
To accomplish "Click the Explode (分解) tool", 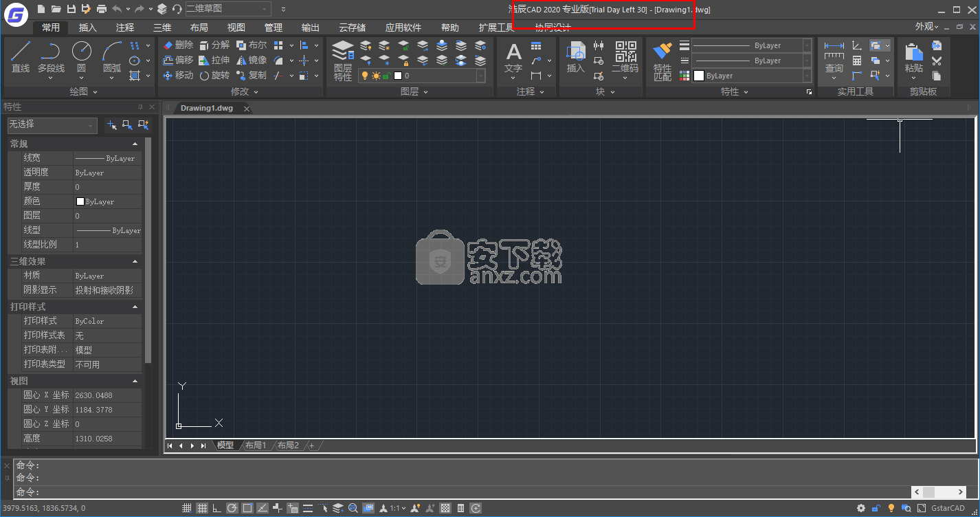I will (x=214, y=45).
